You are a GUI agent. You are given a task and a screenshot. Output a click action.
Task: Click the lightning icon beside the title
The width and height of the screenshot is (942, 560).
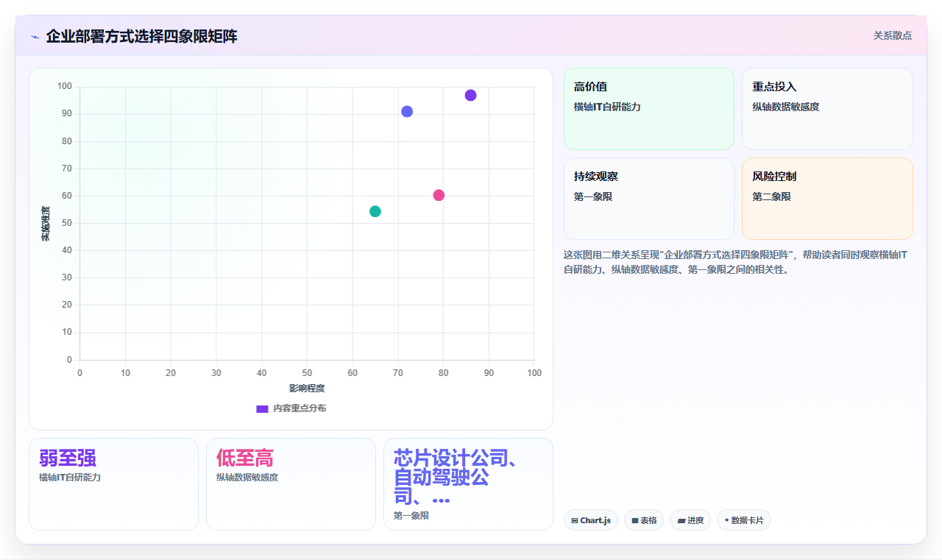pos(35,37)
